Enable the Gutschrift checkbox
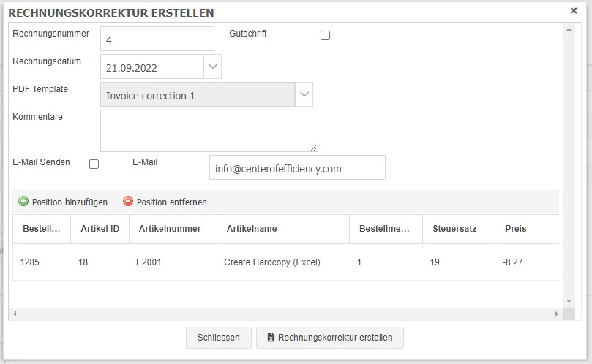This screenshot has width=592, height=364. (325, 36)
